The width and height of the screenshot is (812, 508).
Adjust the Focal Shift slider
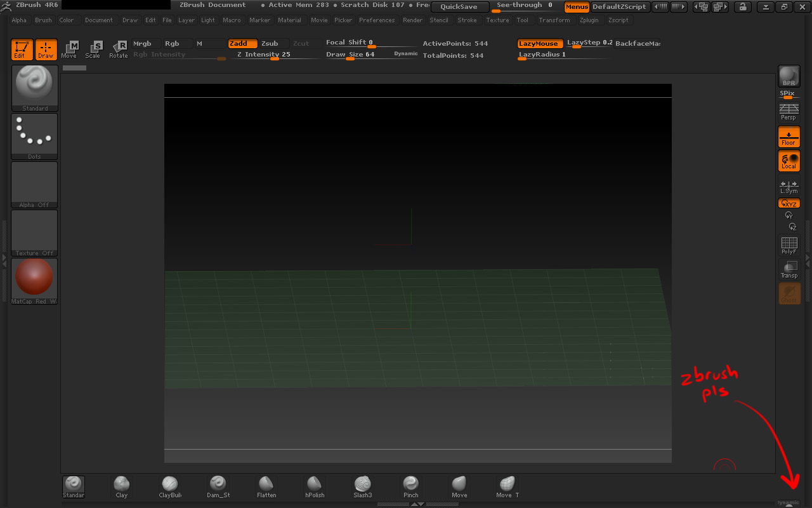point(371,43)
